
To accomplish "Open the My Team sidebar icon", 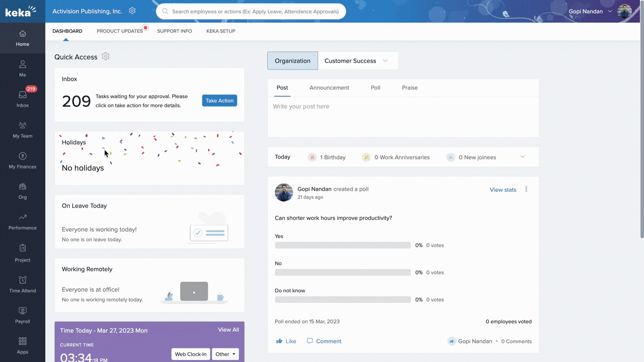I will pyautogui.click(x=22, y=130).
